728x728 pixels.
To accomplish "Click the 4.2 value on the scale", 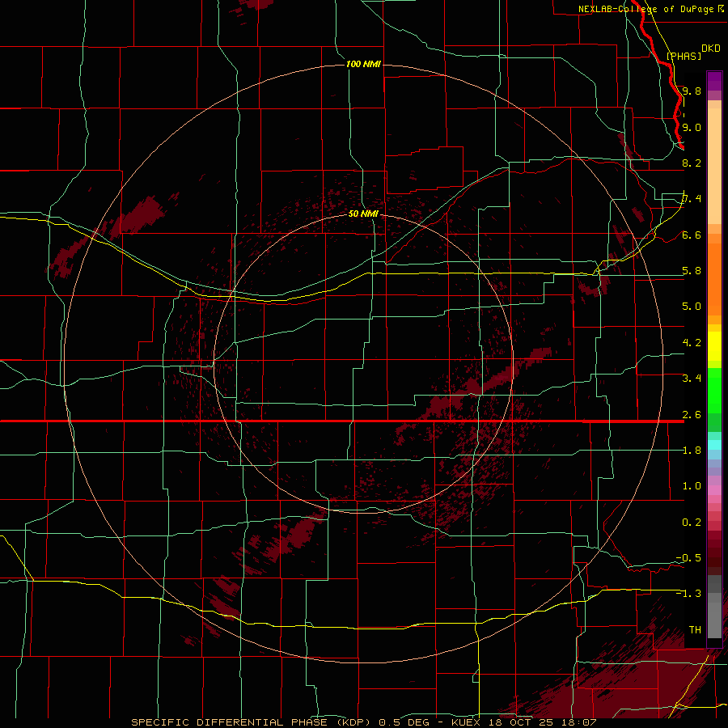I will (x=692, y=343).
